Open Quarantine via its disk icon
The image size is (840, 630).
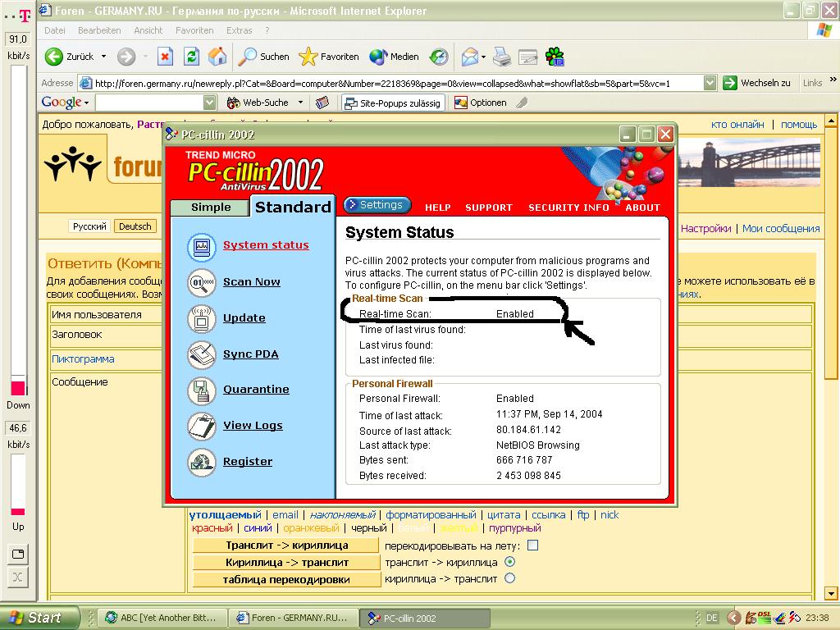point(201,390)
